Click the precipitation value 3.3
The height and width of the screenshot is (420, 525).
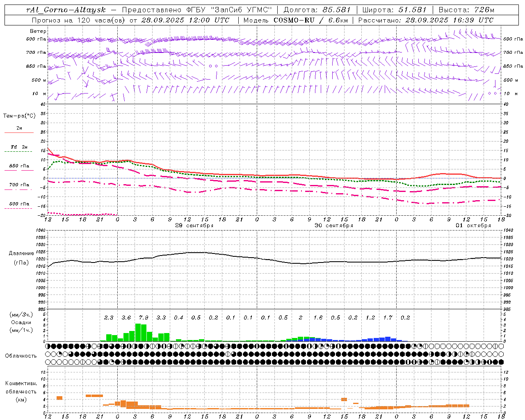(161, 318)
